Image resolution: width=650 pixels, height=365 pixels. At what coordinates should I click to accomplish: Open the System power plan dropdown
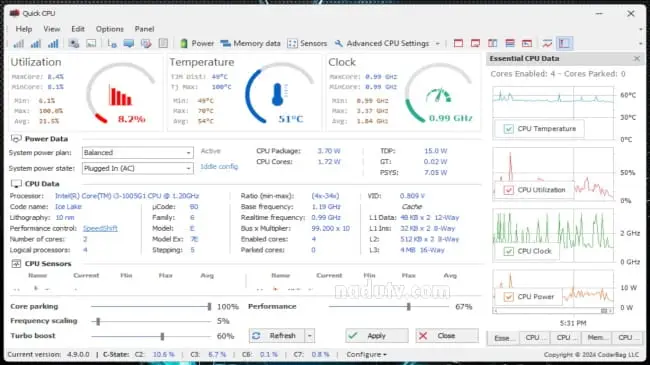[138, 153]
